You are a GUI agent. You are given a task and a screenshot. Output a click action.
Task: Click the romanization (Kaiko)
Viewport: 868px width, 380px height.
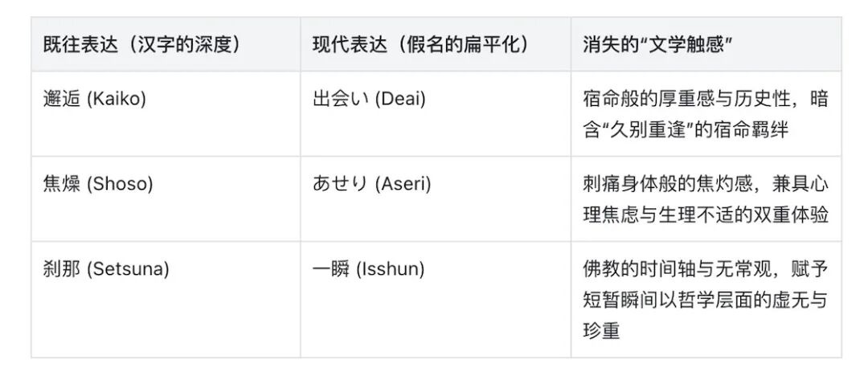(x=116, y=100)
